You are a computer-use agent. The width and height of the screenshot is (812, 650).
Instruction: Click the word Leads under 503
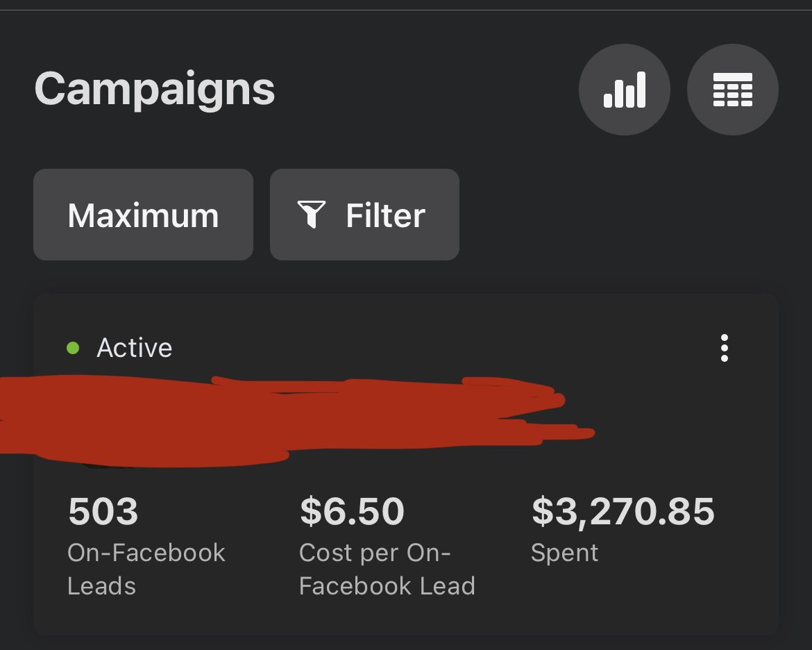[101, 586]
